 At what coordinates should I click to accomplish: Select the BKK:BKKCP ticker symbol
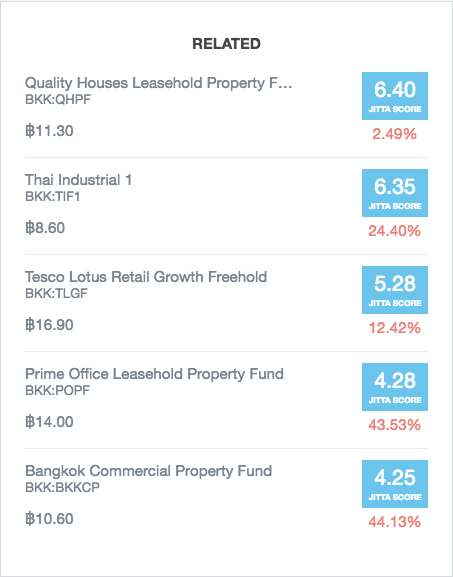click(x=62, y=488)
